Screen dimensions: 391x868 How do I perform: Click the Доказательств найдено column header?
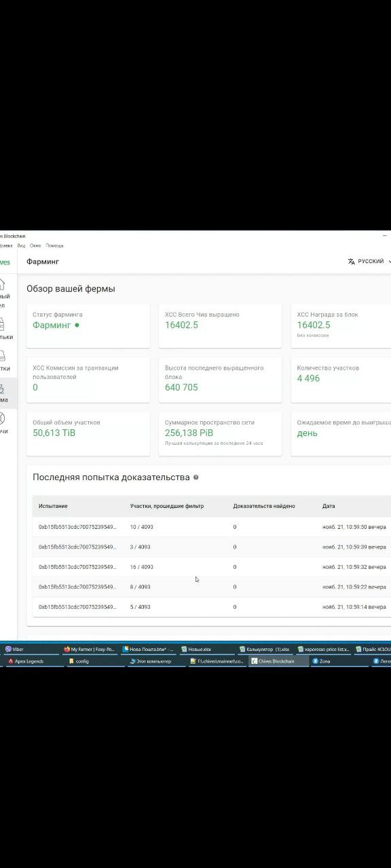264,507
